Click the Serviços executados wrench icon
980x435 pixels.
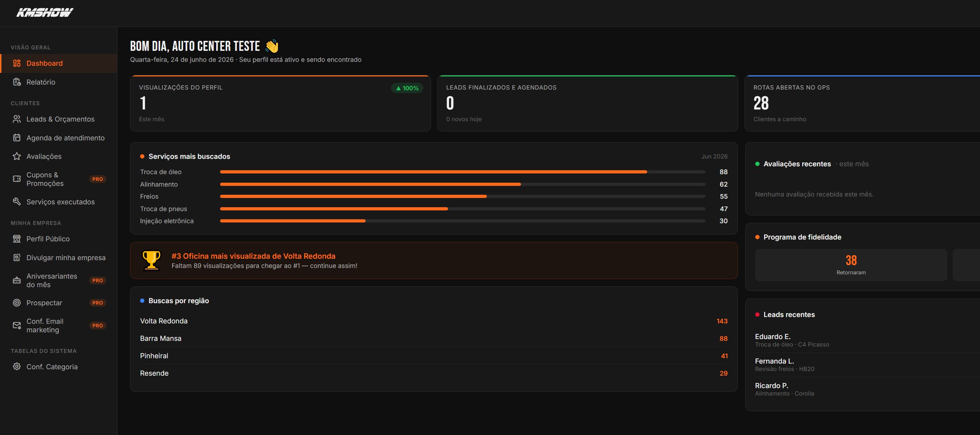point(17,202)
